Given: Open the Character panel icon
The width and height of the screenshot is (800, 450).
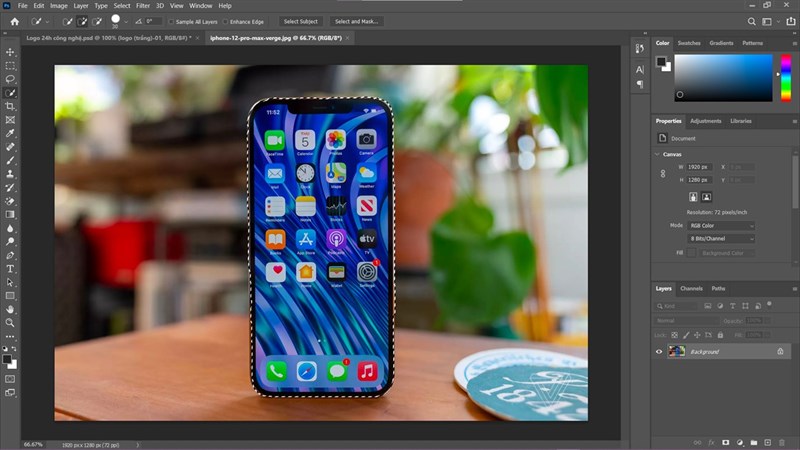Looking at the screenshot, I should (640, 69).
